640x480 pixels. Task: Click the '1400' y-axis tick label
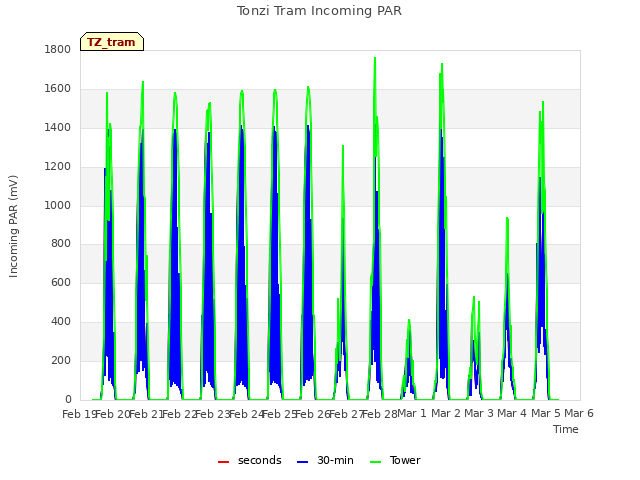point(58,128)
